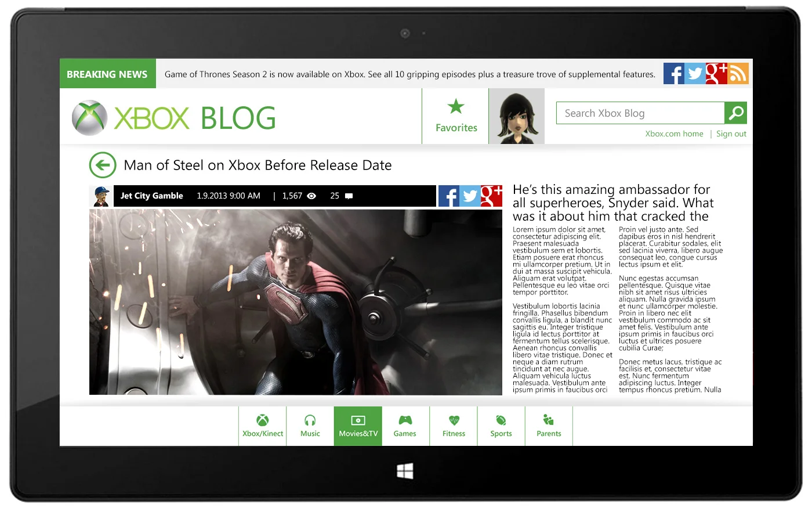Click the Search Xbox Blog input field
Screen dimensions: 812x508
[640, 113]
